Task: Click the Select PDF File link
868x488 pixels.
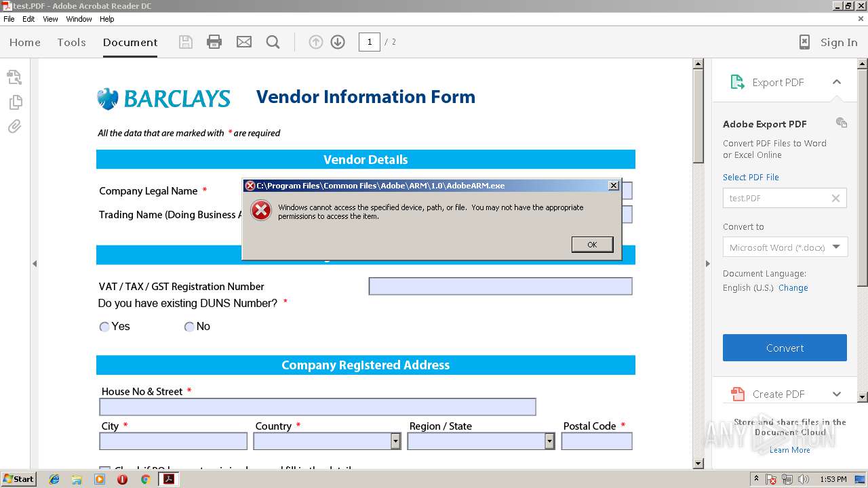Action: 751,177
